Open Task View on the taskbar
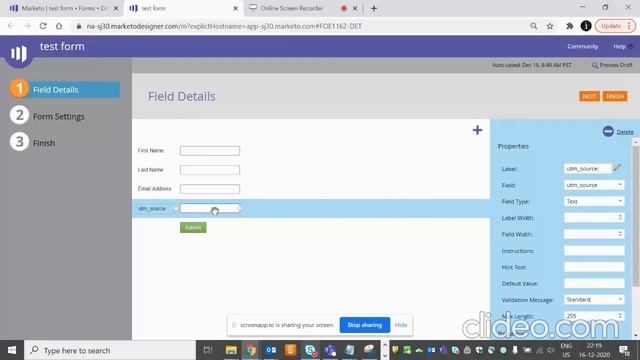 click(x=208, y=350)
